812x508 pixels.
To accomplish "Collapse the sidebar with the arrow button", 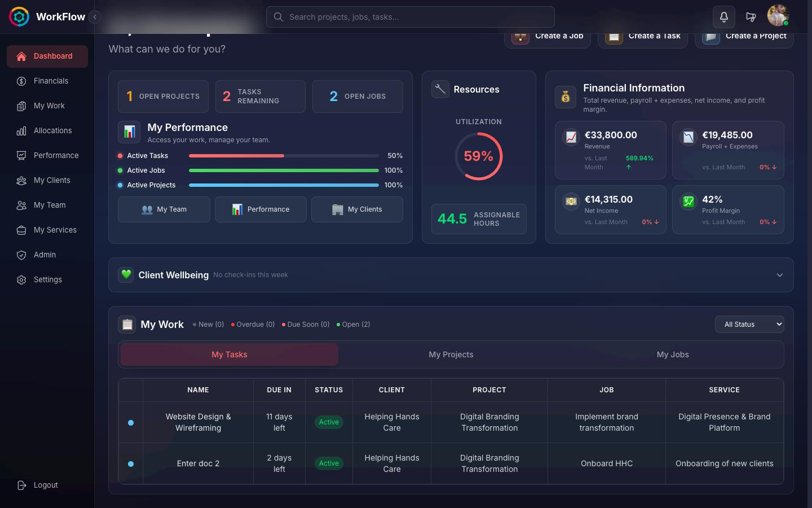I will click(x=95, y=17).
